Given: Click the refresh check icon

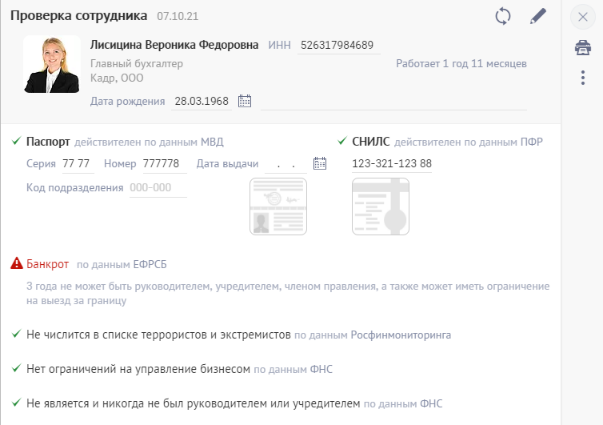Looking at the screenshot, I should tap(503, 17).
